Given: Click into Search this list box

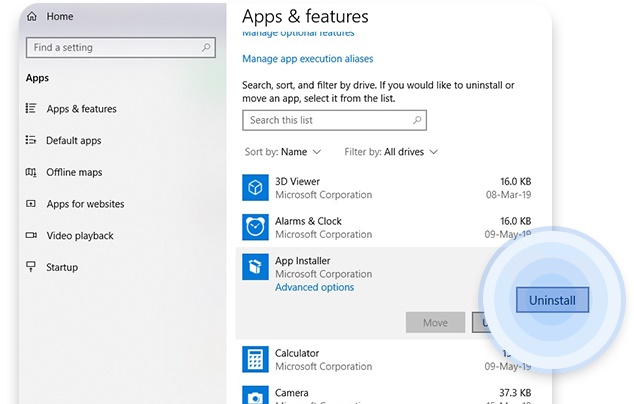Looking at the screenshot, I should [x=334, y=121].
